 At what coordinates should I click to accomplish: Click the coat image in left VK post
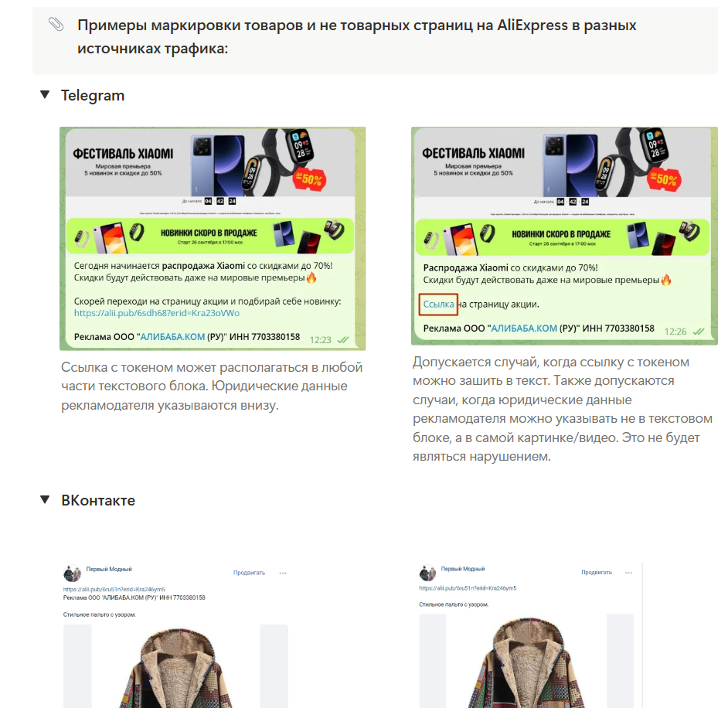pos(176,666)
